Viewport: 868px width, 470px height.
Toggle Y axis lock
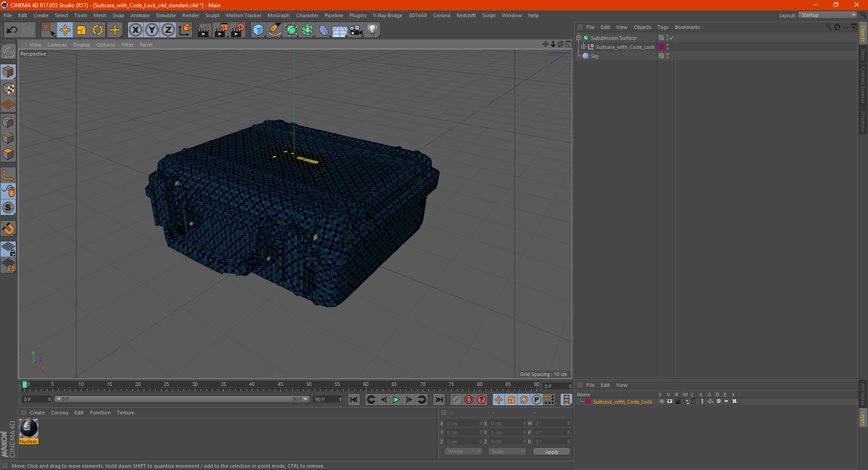click(x=152, y=30)
